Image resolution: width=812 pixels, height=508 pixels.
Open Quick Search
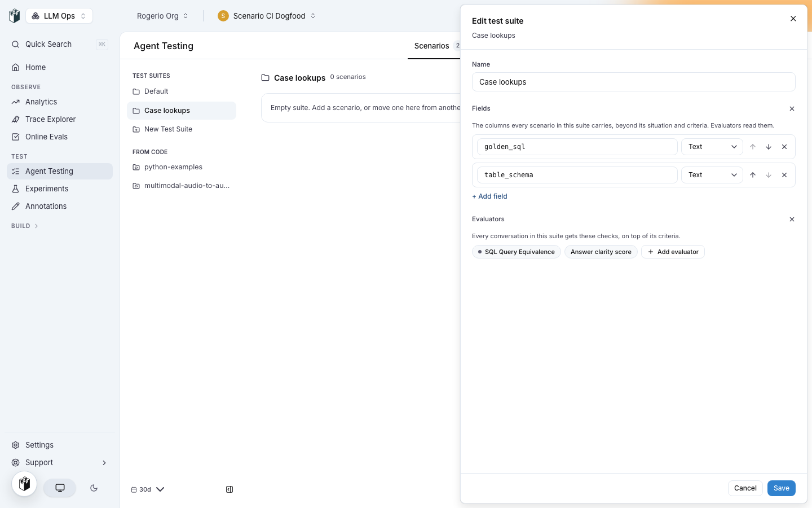[x=60, y=44]
